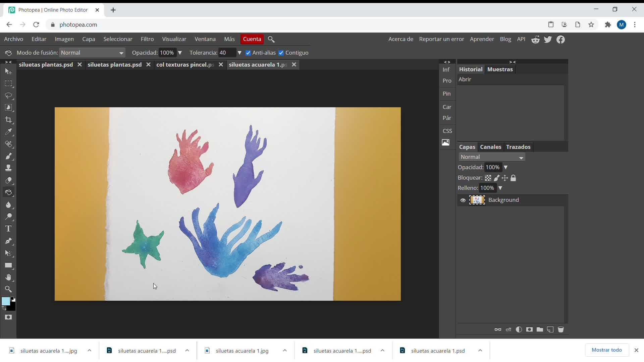The width and height of the screenshot is (644, 362).
Task: Hide the Background layer
Action: pos(463,200)
